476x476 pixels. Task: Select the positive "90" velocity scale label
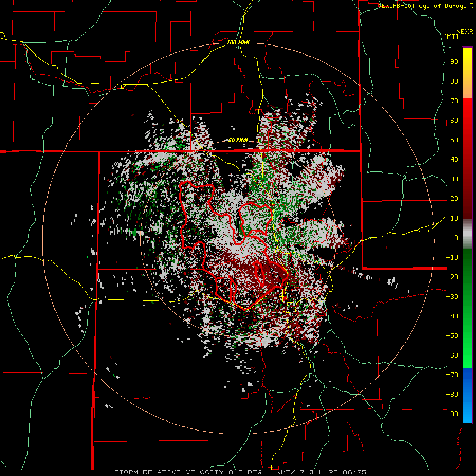coord(454,62)
